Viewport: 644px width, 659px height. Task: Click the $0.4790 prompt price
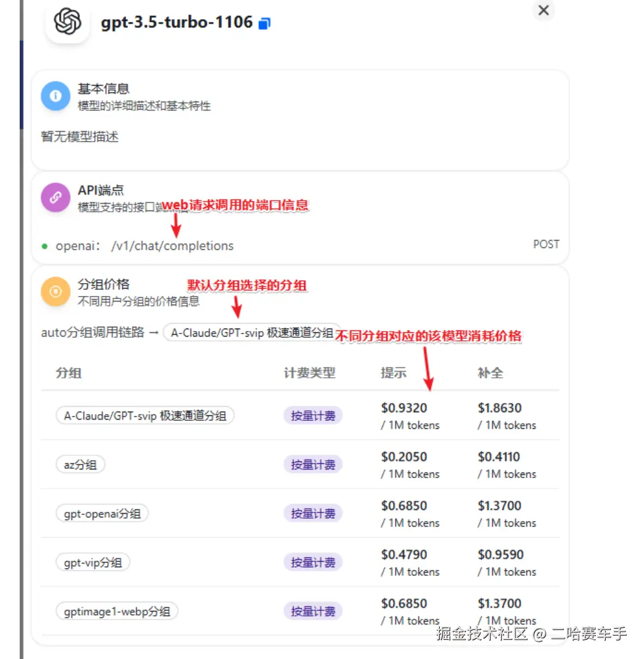tap(403, 555)
